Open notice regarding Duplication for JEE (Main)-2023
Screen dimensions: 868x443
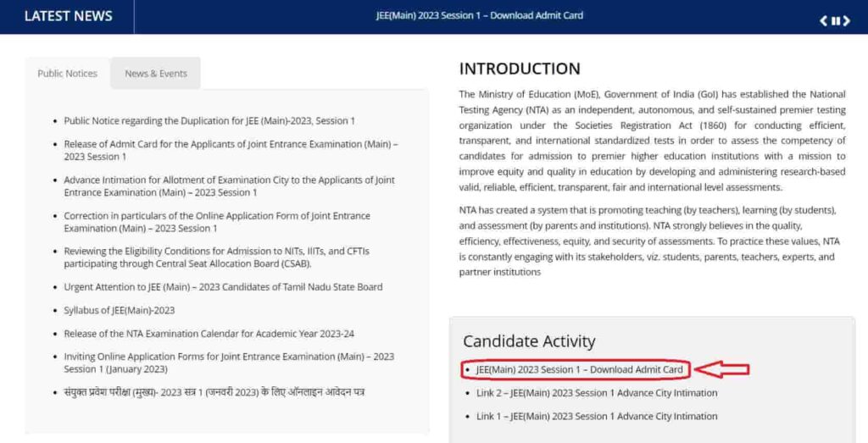click(x=209, y=120)
